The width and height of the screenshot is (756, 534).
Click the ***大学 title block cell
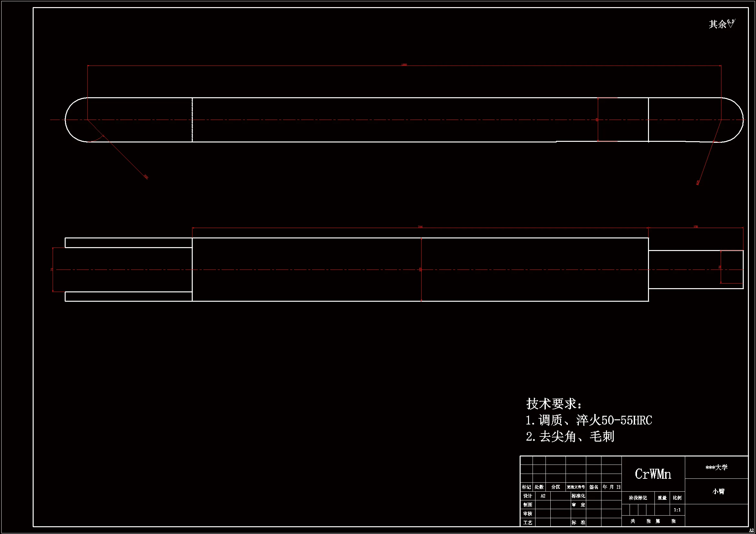(x=717, y=467)
